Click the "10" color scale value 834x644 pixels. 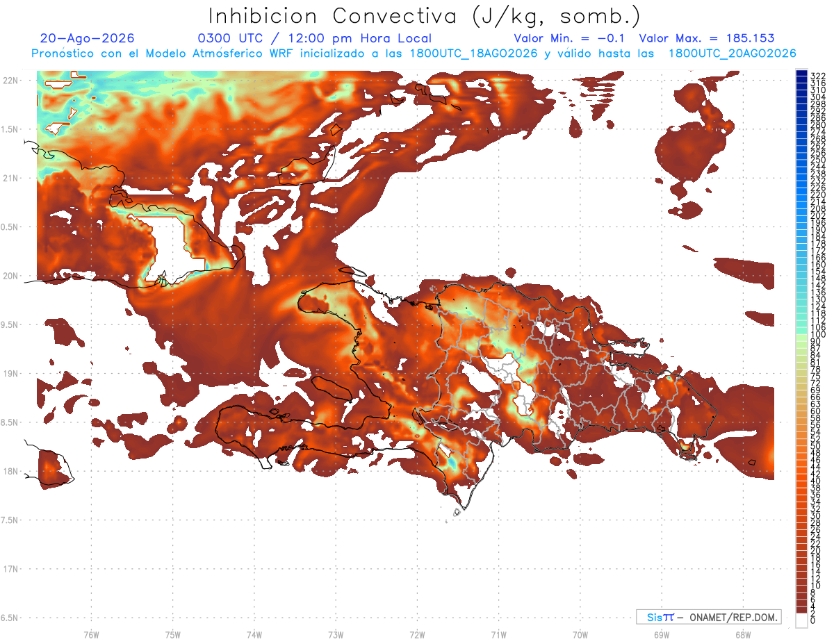(x=816, y=586)
